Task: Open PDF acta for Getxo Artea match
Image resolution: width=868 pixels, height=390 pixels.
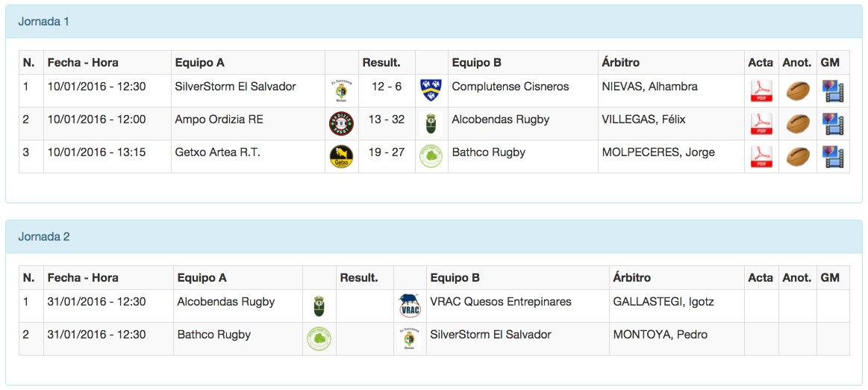Action: click(761, 157)
